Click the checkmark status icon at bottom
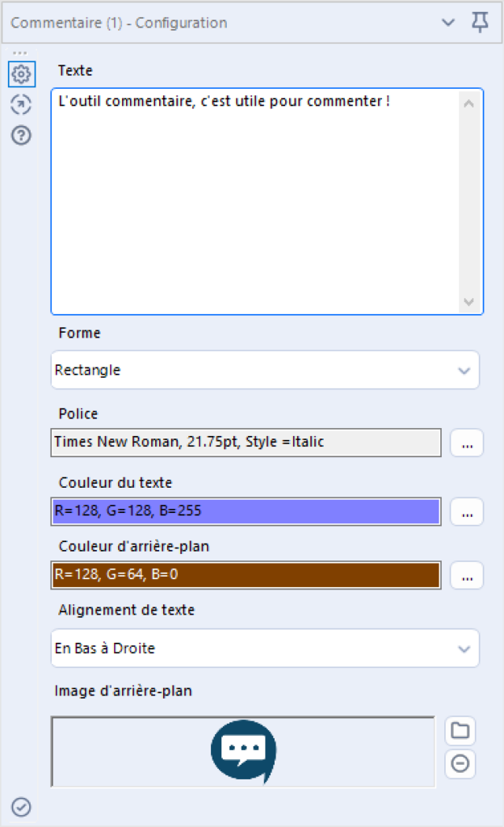The image size is (504, 827). (21, 807)
